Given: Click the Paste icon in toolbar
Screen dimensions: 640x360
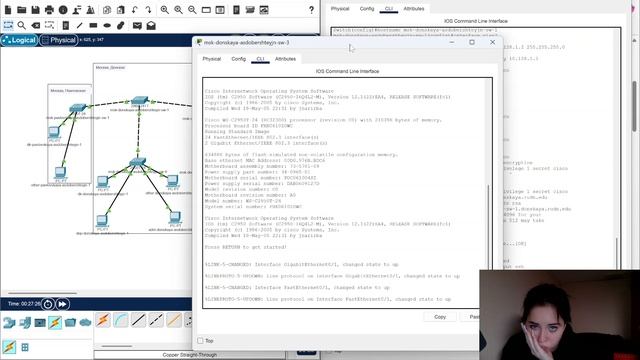Looking at the screenshot, I should pos(121,10).
